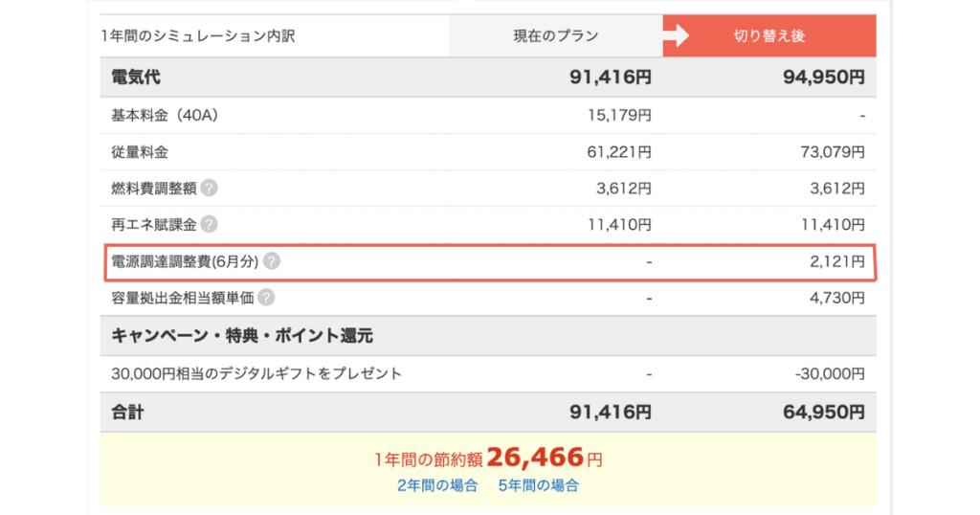Click the 燃料費調整額 label text

coord(154,189)
